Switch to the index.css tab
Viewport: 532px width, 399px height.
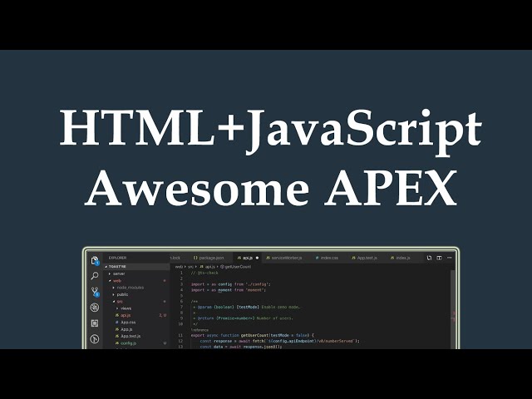[x=327, y=258]
